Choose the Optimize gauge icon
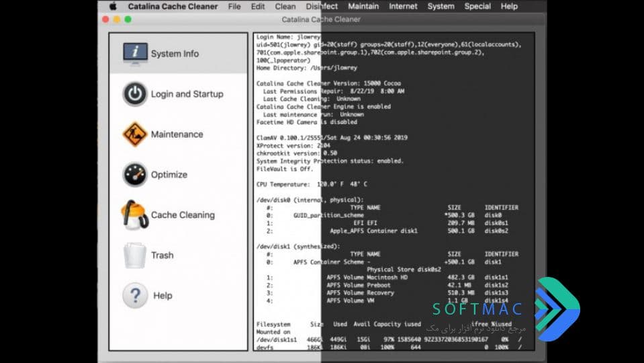 (135, 174)
